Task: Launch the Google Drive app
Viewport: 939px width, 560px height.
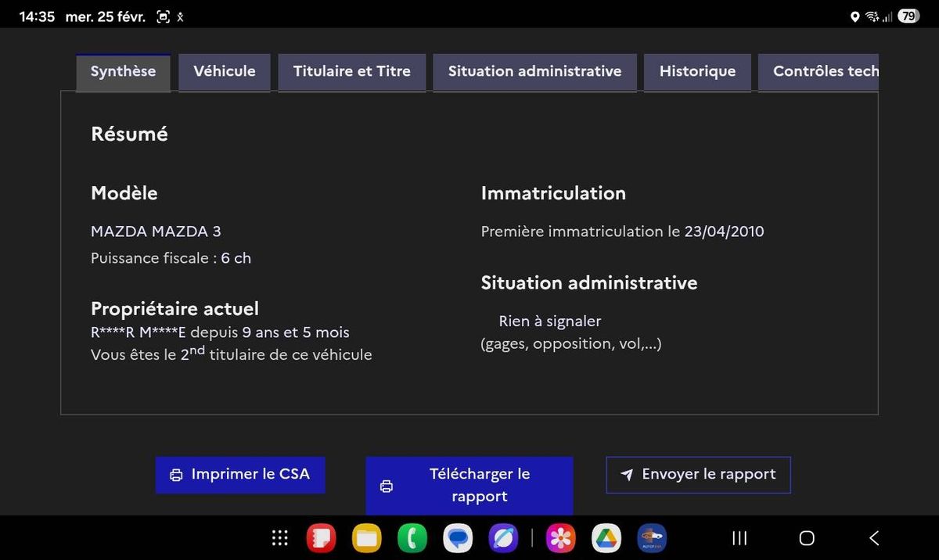Action: click(606, 538)
